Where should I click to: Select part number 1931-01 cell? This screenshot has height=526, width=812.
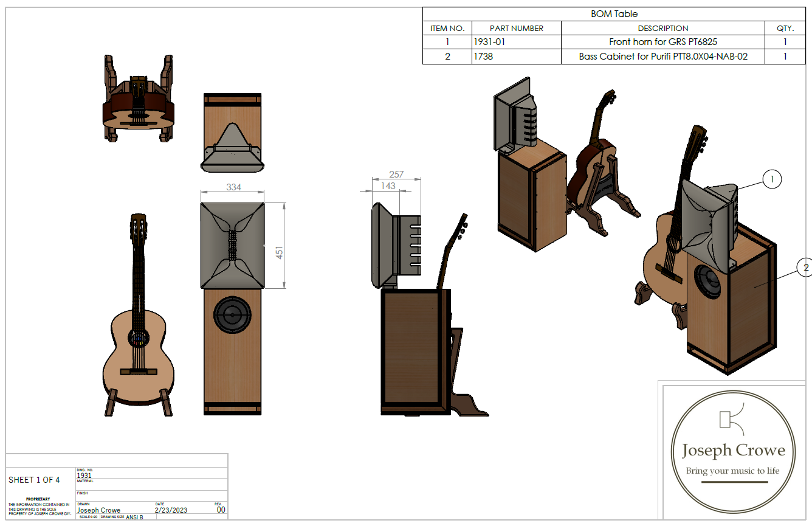(x=516, y=42)
